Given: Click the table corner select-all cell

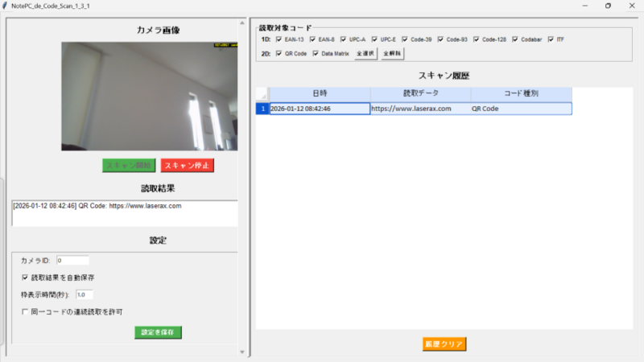Looking at the screenshot, I should [262, 94].
